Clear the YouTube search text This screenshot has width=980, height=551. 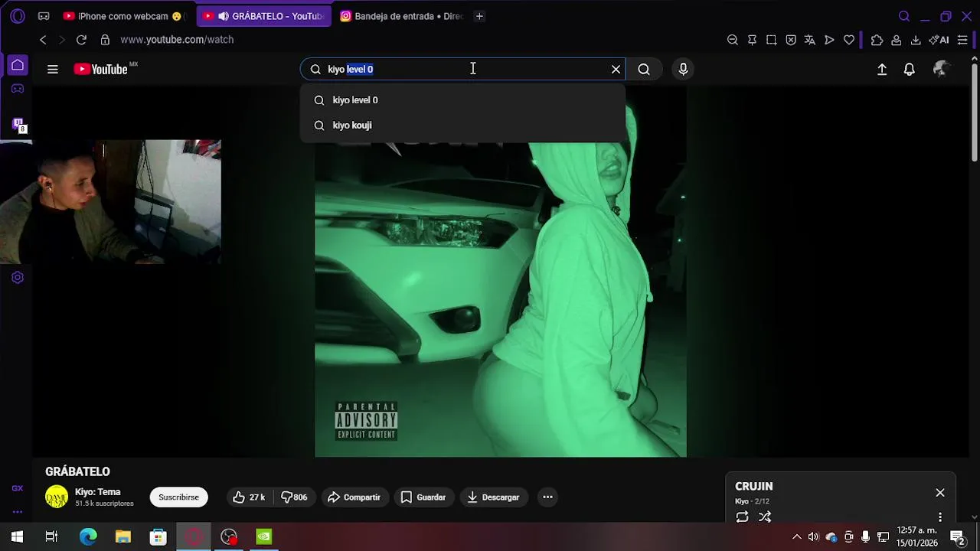pyautogui.click(x=616, y=69)
